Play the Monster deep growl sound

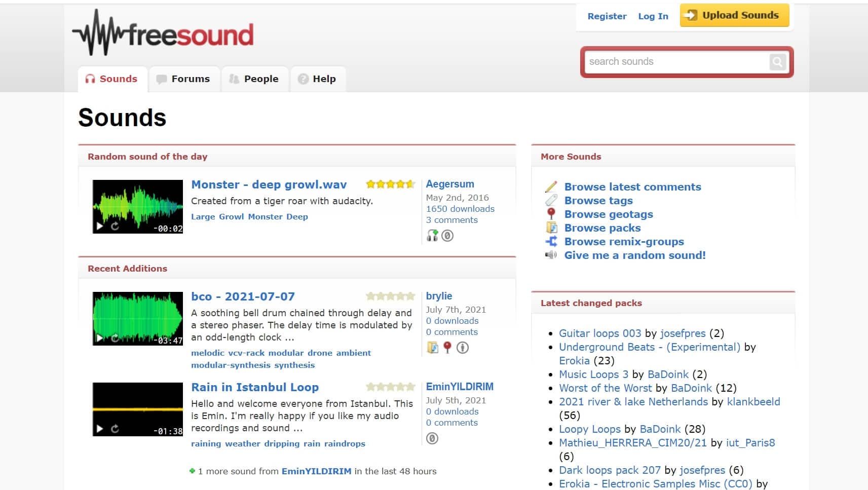(x=100, y=226)
